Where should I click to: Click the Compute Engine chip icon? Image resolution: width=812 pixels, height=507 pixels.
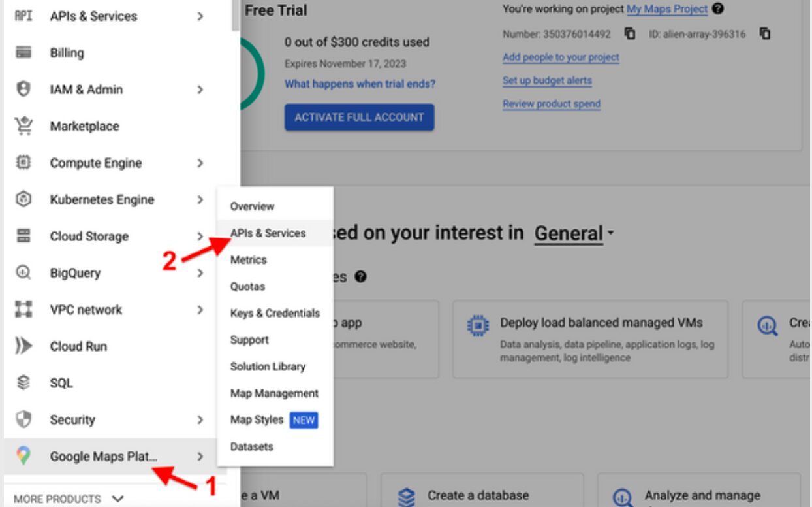23,163
